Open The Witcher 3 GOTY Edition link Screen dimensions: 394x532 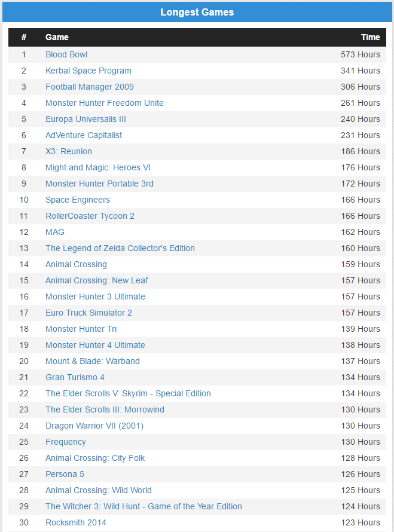[x=144, y=506]
